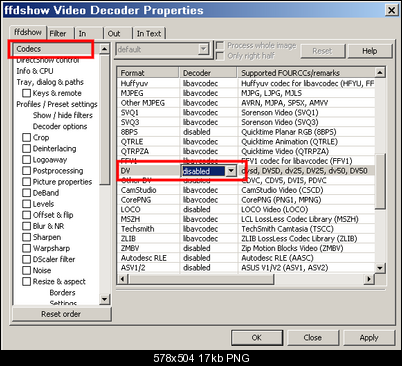
Task: Toggle Keys & remote checkbox
Action: (x=26, y=93)
